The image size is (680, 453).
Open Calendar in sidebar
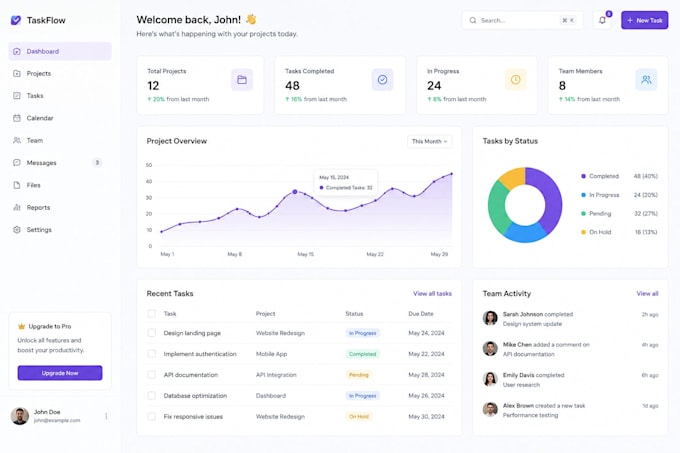coord(60,118)
